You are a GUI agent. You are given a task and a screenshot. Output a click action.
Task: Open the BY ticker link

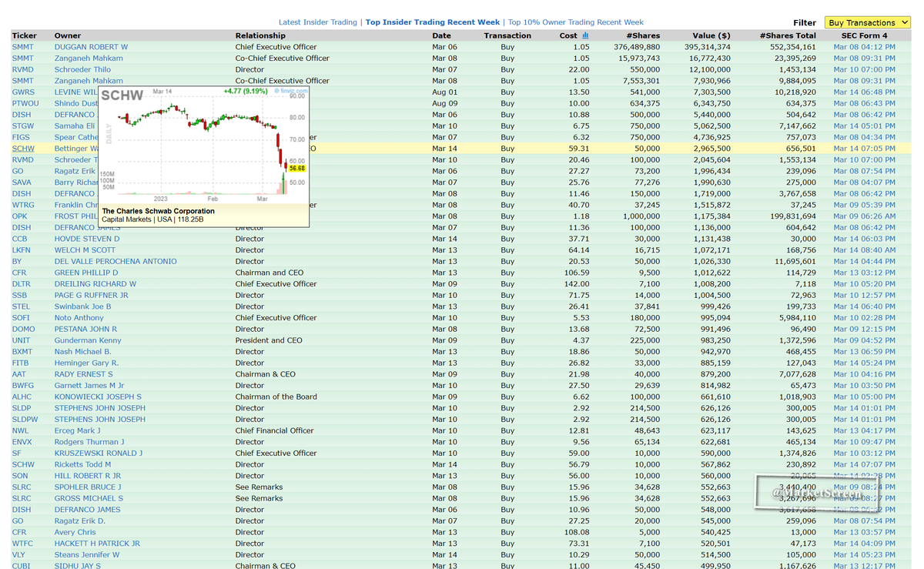pyautogui.click(x=17, y=261)
